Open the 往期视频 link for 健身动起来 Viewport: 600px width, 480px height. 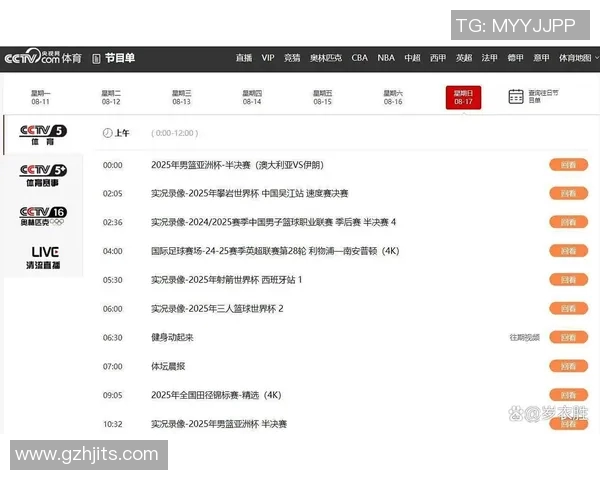click(524, 337)
